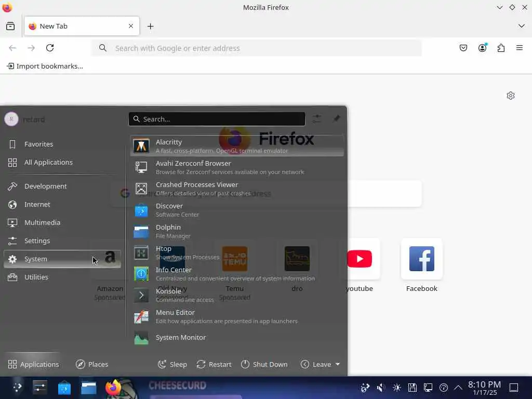Click Firefox back arrow
This screenshot has width=532, height=399.
(12, 48)
